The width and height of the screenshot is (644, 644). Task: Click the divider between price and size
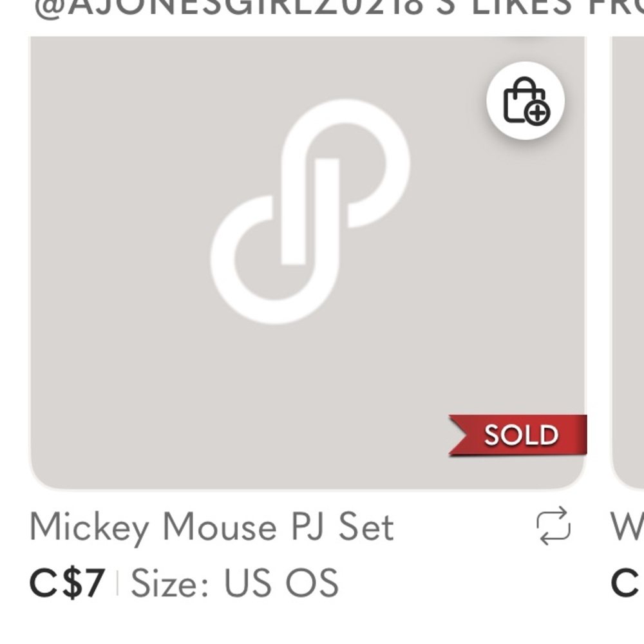(118, 583)
